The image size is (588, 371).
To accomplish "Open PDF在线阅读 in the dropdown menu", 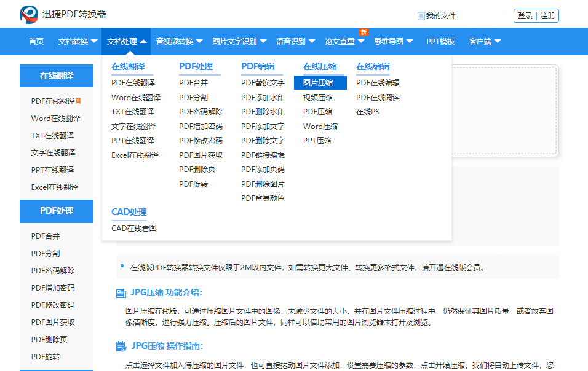I will (x=378, y=97).
